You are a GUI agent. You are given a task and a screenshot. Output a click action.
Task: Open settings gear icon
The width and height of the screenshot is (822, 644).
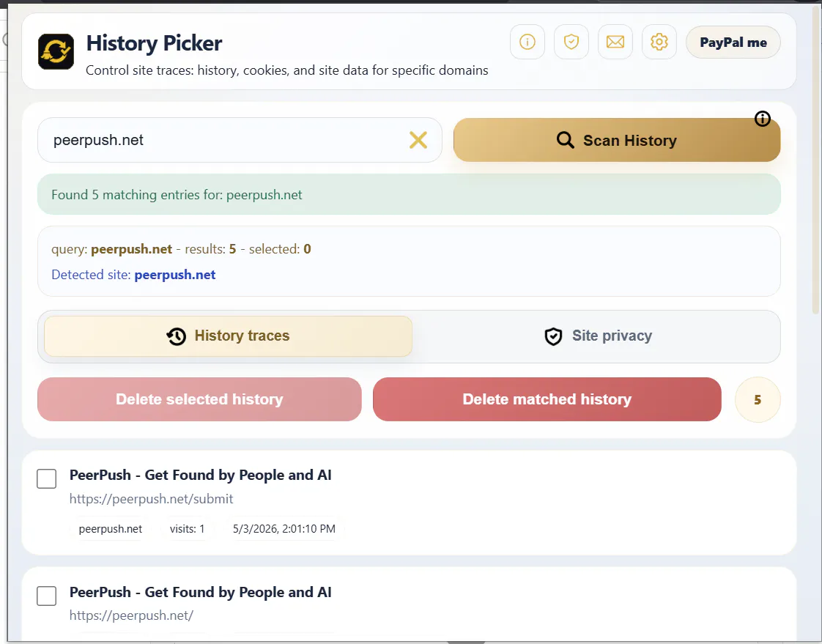659,42
